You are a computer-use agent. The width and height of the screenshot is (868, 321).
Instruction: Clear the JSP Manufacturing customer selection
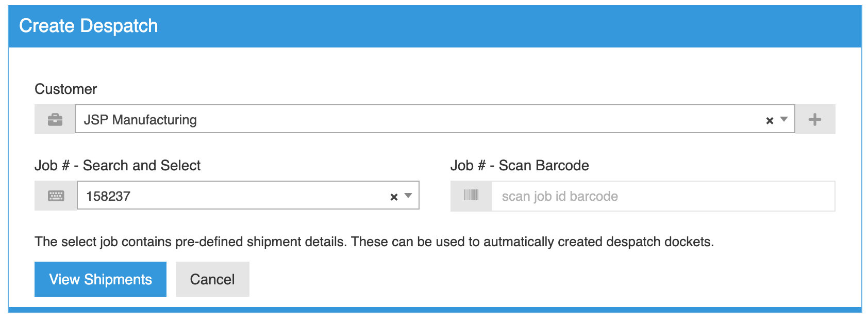tap(770, 121)
